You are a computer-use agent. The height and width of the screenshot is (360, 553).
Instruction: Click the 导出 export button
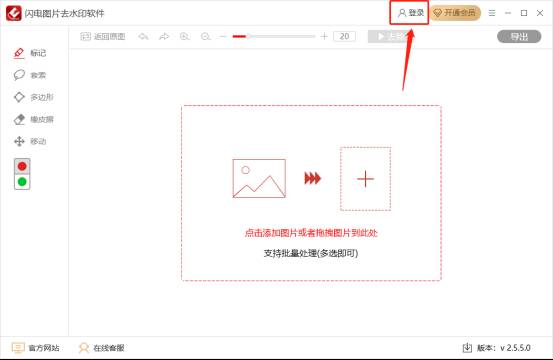[x=519, y=36]
